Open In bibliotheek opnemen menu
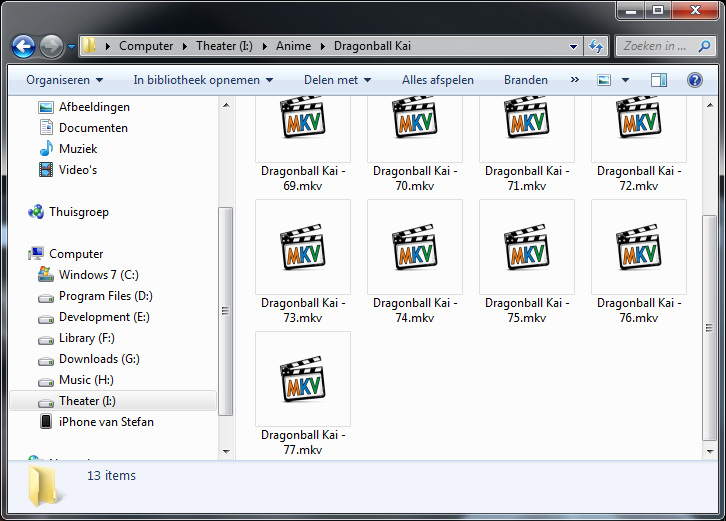This screenshot has width=726, height=521. pos(203,80)
